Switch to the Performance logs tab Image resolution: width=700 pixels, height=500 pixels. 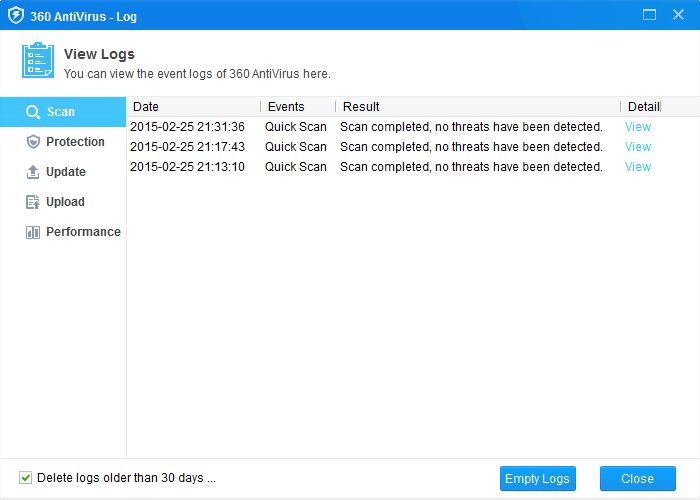[x=63, y=232]
